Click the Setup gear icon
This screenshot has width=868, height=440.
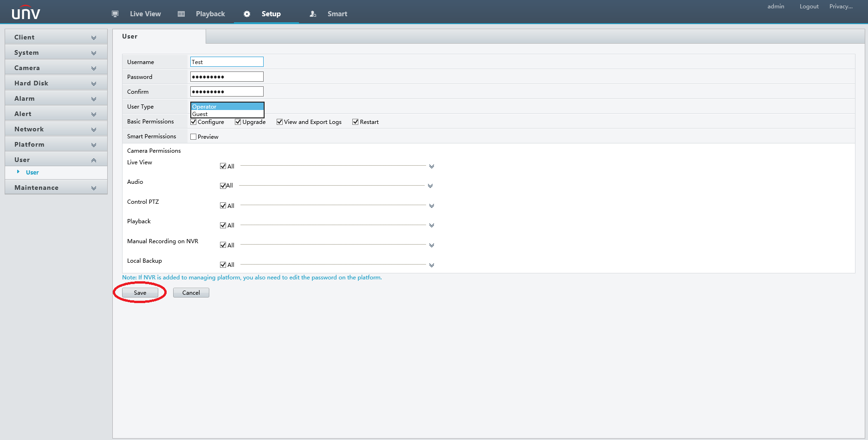click(247, 13)
